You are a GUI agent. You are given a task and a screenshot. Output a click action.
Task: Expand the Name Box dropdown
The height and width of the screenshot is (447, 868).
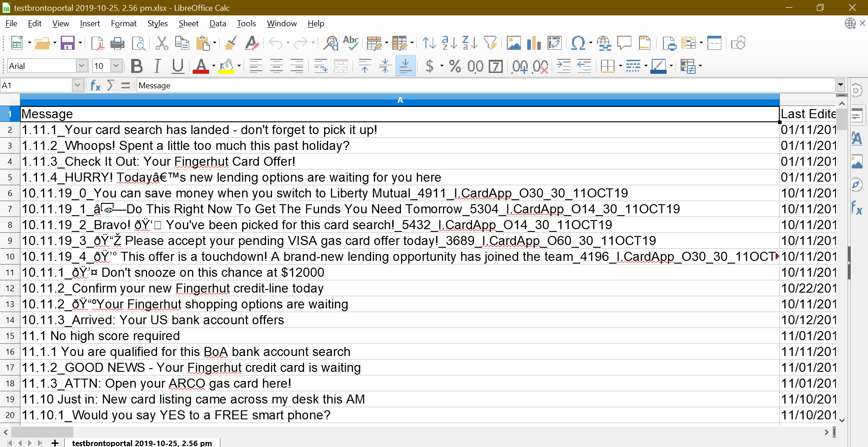click(77, 85)
